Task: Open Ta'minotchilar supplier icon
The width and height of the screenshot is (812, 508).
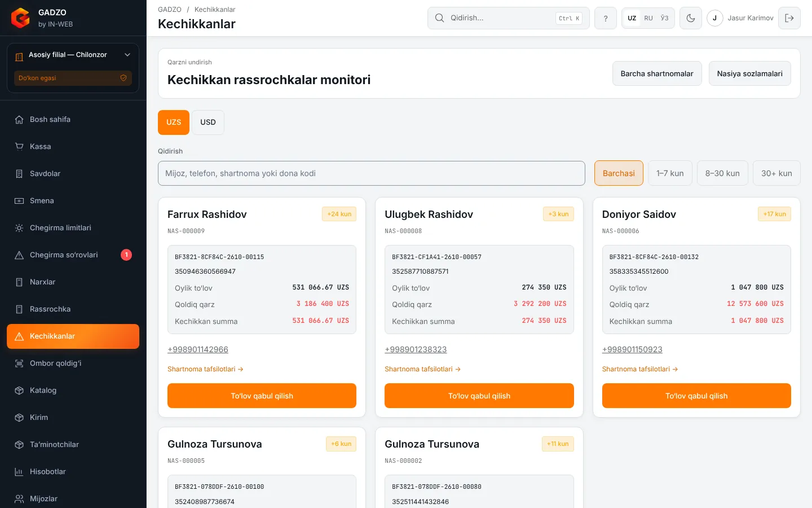Action: point(19,445)
